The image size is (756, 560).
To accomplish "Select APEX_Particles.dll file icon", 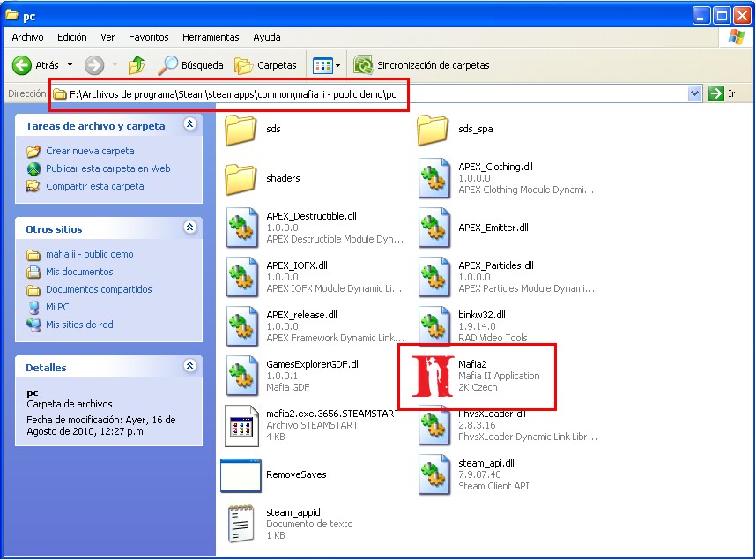I will [x=434, y=277].
